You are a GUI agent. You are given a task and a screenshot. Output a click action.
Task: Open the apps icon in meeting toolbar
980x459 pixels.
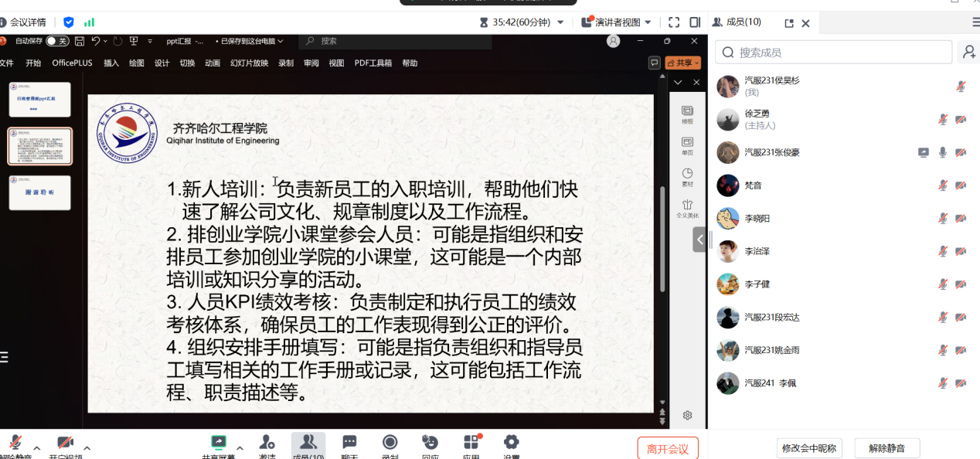[471, 443]
